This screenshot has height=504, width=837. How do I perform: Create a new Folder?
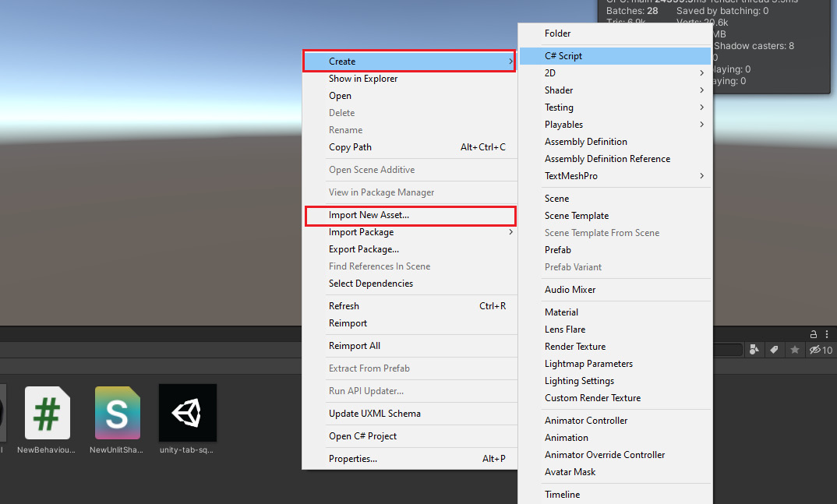(x=615, y=33)
